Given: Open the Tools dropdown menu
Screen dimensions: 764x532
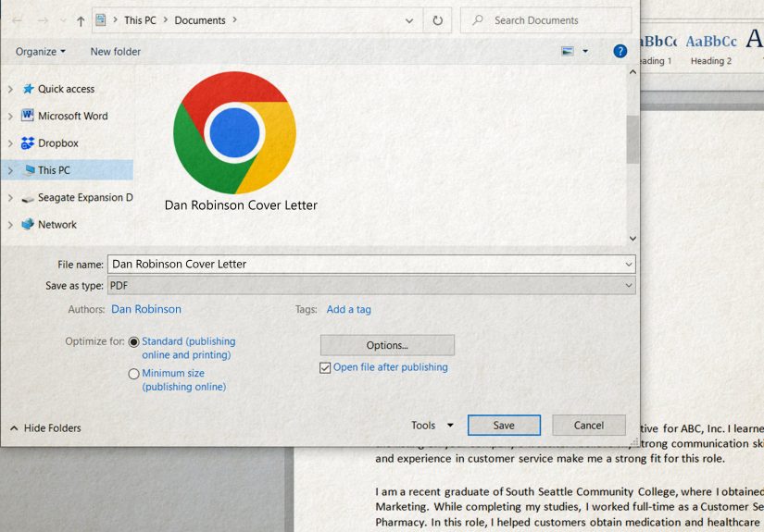Looking at the screenshot, I should pyautogui.click(x=432, y=426).
